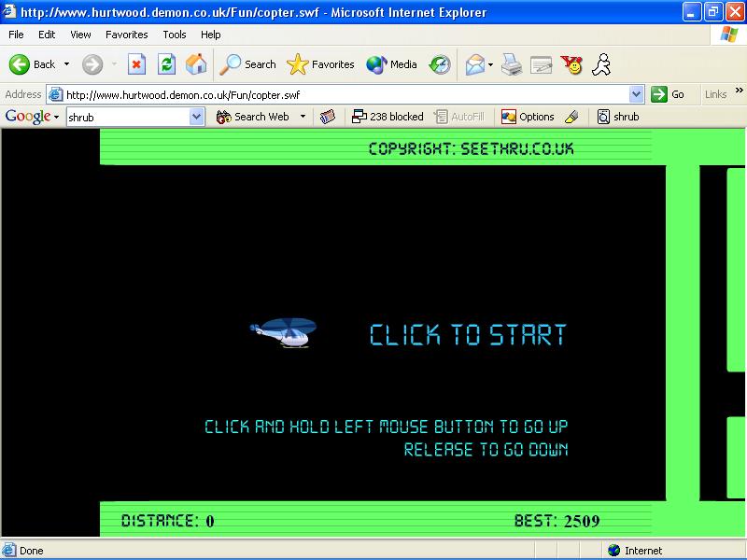Open the Favorites star pane
The height and width of the screenshot is (560, 747).
[x=320, y=64]
